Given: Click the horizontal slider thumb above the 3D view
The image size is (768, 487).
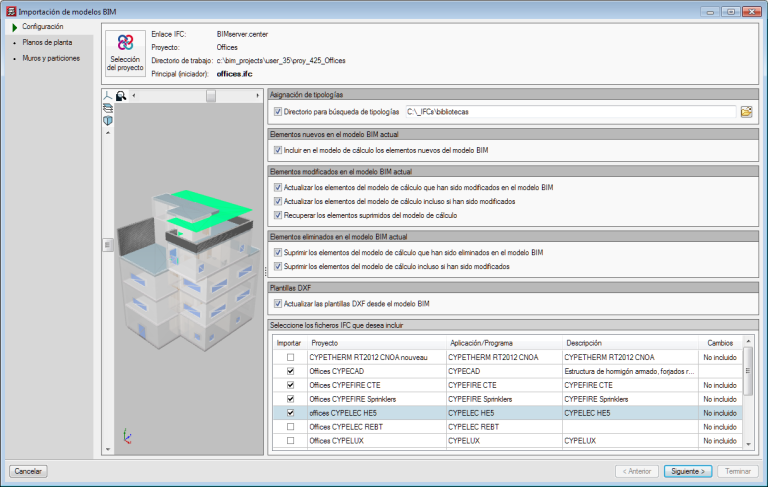Looking at the screenshot, I should tap(211, 96).
